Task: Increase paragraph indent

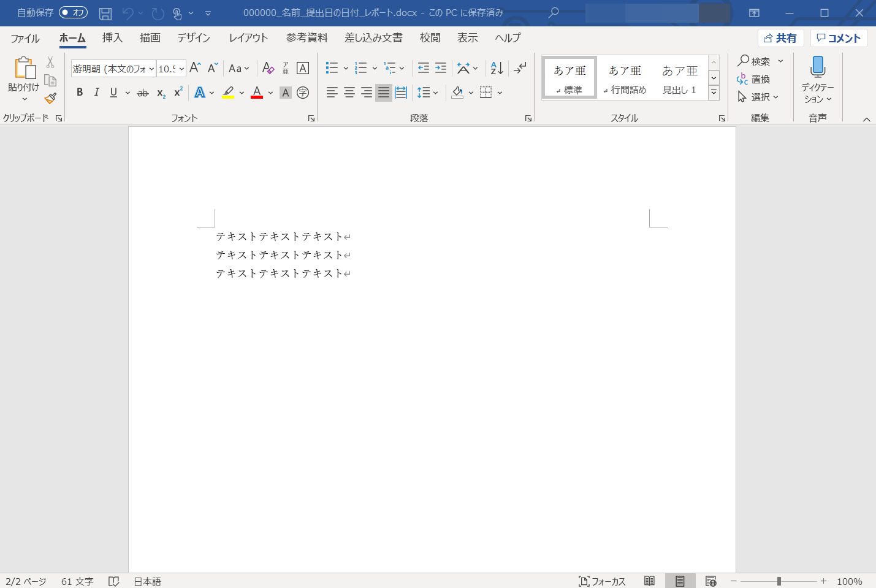Action: (441, 68)
